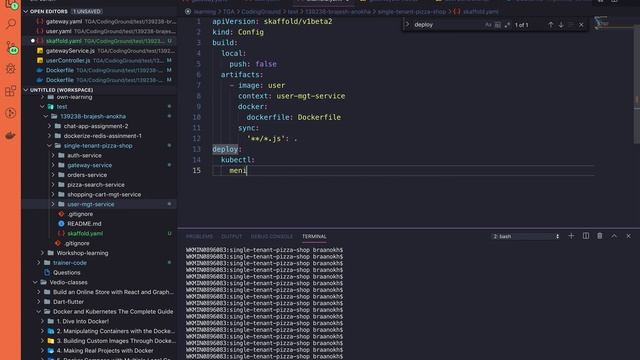Toggle Match Case in find widget
This screenshot has height=360, width=640.
[488, 25]
